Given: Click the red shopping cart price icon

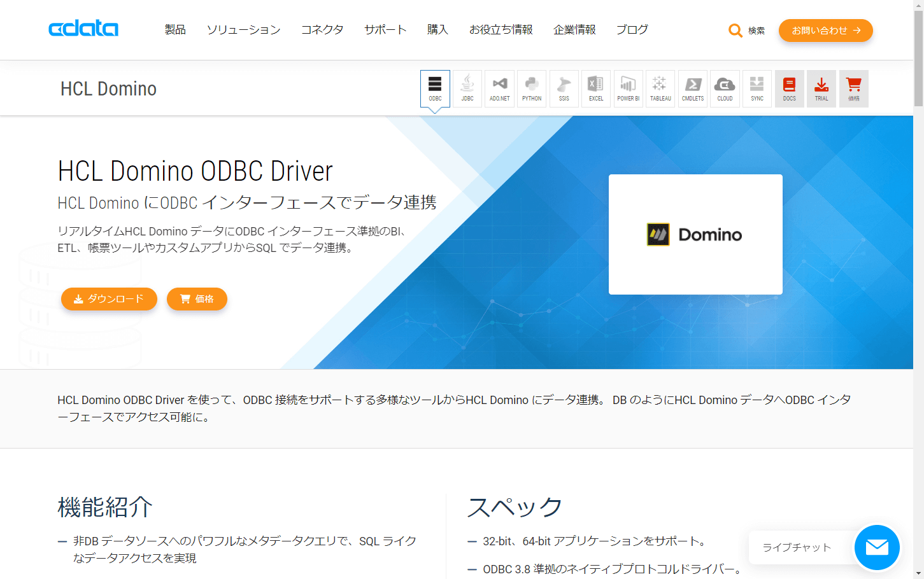Looking at the screenshot, I should click(x=854, y=88).
